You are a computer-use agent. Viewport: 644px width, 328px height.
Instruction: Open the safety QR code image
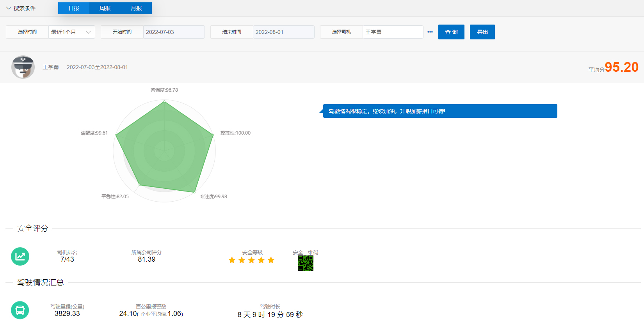pos(305,263)
